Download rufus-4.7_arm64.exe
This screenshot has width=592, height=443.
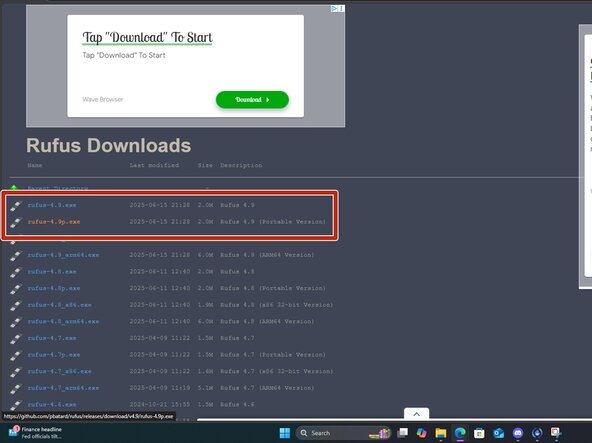point(63,388)
